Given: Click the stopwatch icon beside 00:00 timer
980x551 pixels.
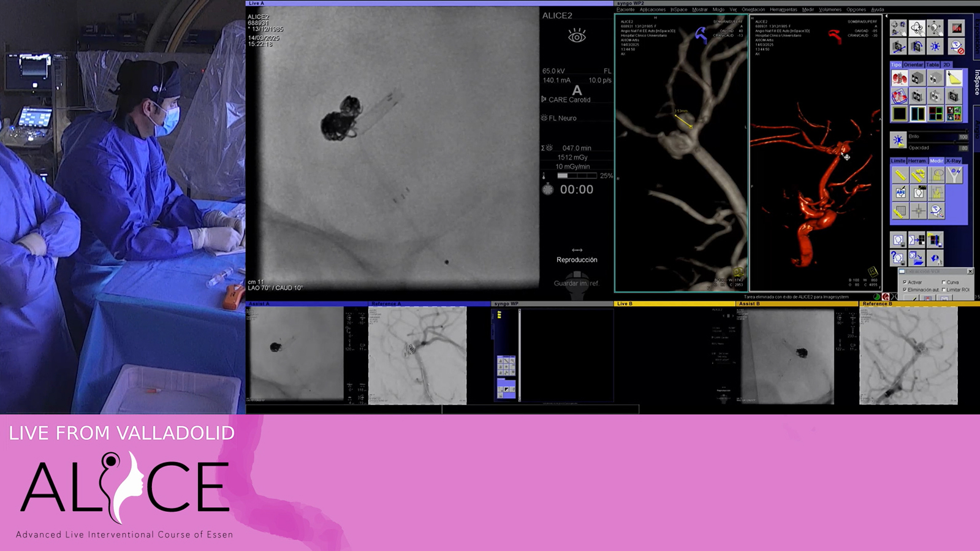Looking at the screenshot, I should click(x=548, y=189).
